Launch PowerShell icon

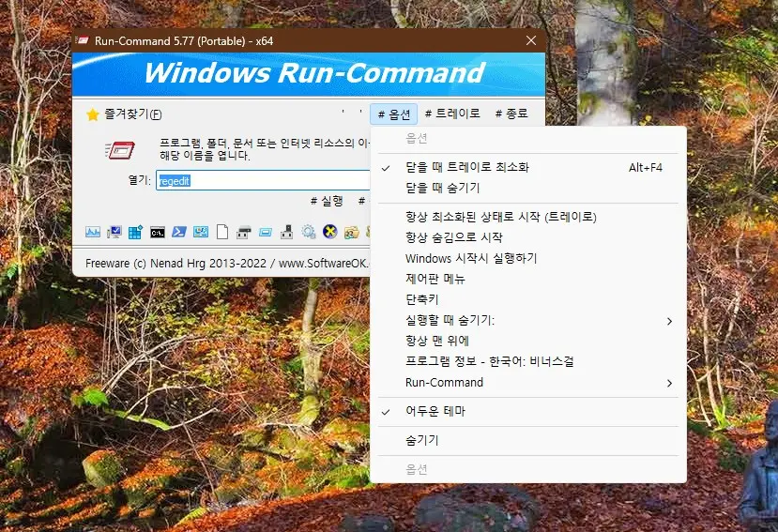coord(179,232)
